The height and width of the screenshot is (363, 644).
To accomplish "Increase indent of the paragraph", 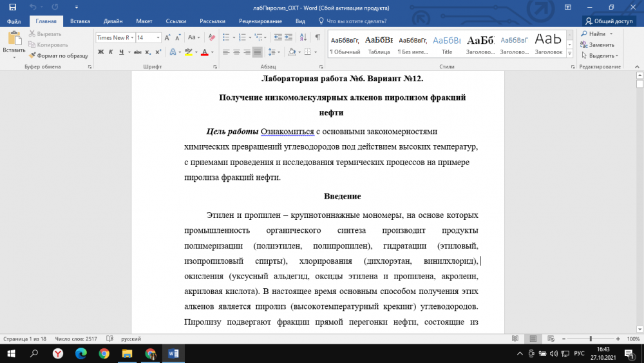I will (290, 37).
